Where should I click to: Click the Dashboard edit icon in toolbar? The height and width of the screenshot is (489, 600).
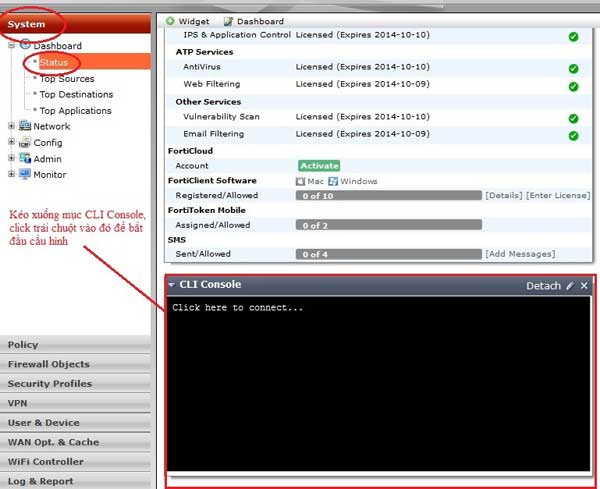[228, 21]
